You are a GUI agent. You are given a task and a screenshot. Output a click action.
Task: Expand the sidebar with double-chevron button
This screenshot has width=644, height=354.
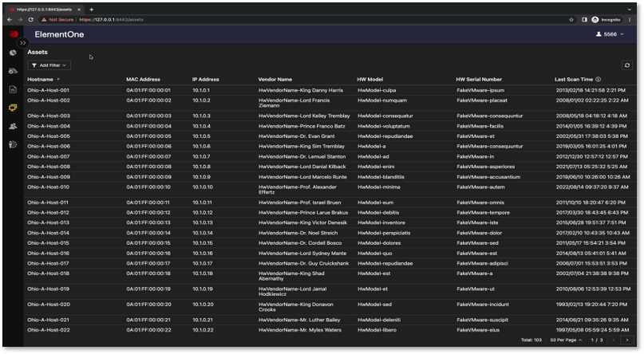[22, 43]
